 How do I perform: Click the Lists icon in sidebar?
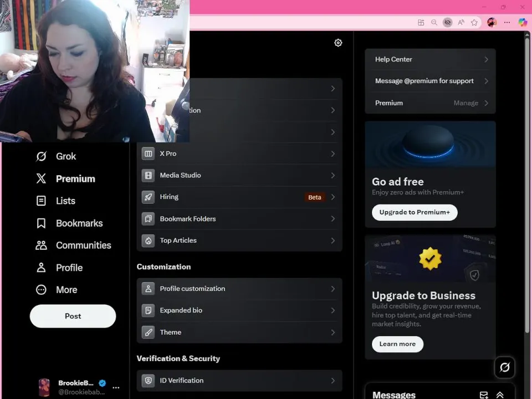click(x=41, y=201)
